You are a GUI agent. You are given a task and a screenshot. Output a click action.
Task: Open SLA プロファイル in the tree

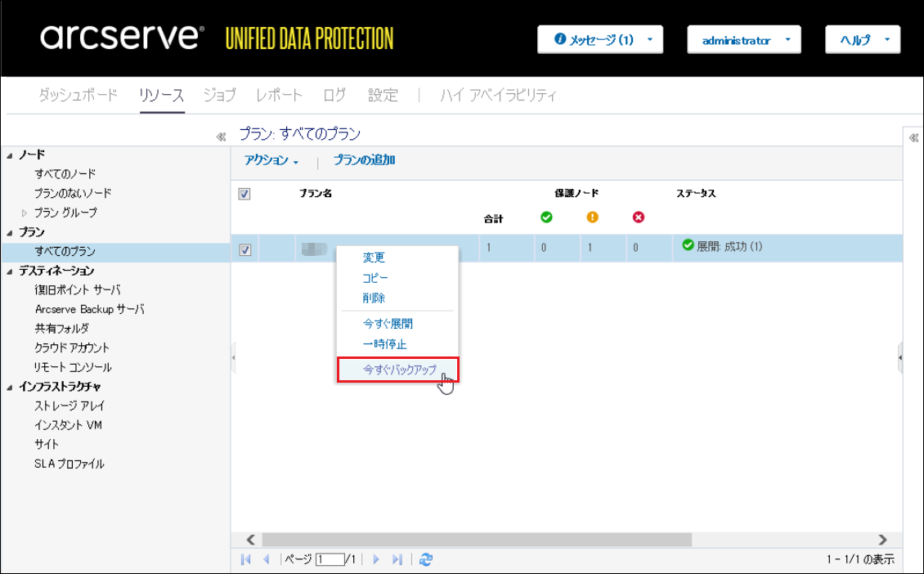[x=70, y=464]
